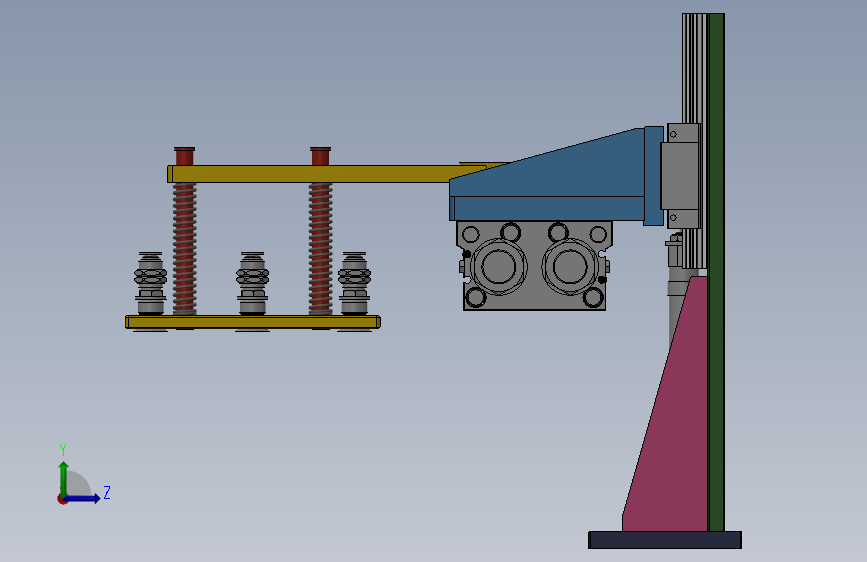This screenshot has height=562, width=867.
Task: Click the blue Z axis arrow of the triad
Action: point(83,498)
